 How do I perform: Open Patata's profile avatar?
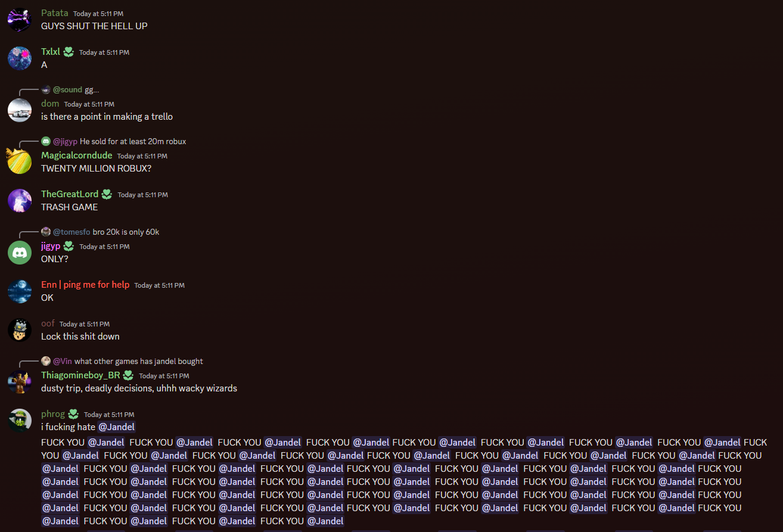(x=20, y=20)
